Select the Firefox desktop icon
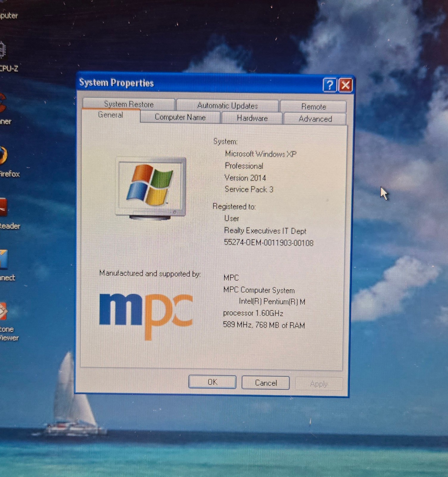This screenshot has width=448, height=477. [x=8, y=162]
